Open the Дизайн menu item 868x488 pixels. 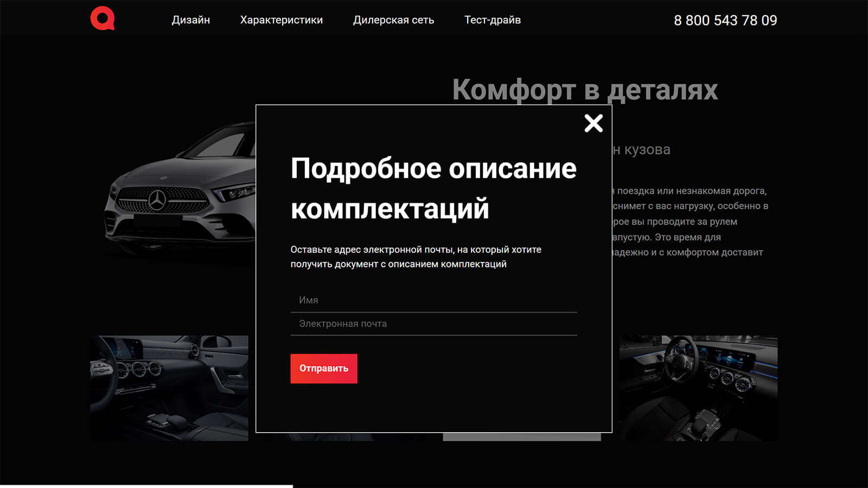tap(191, 20)
